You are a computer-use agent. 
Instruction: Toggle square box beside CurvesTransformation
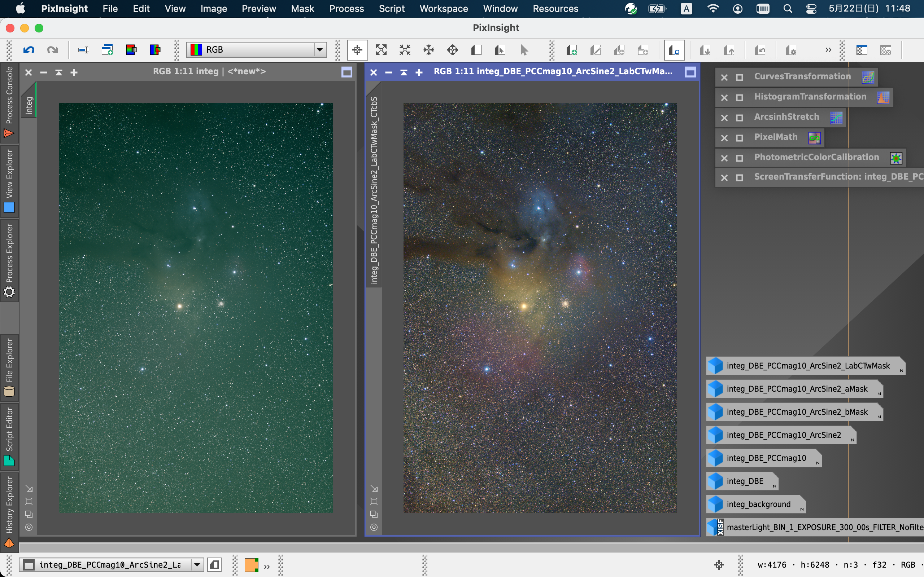pyautogui.click(x=740, y=78)
